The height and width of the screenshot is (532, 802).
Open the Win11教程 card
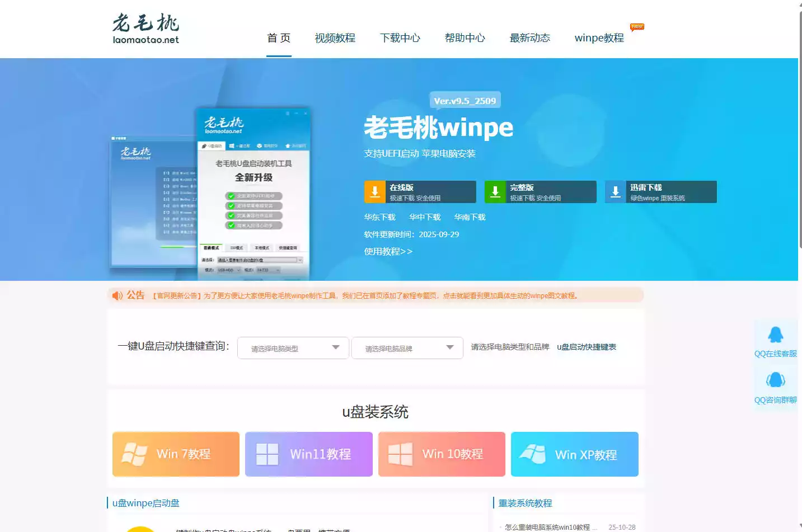[309, 454]
